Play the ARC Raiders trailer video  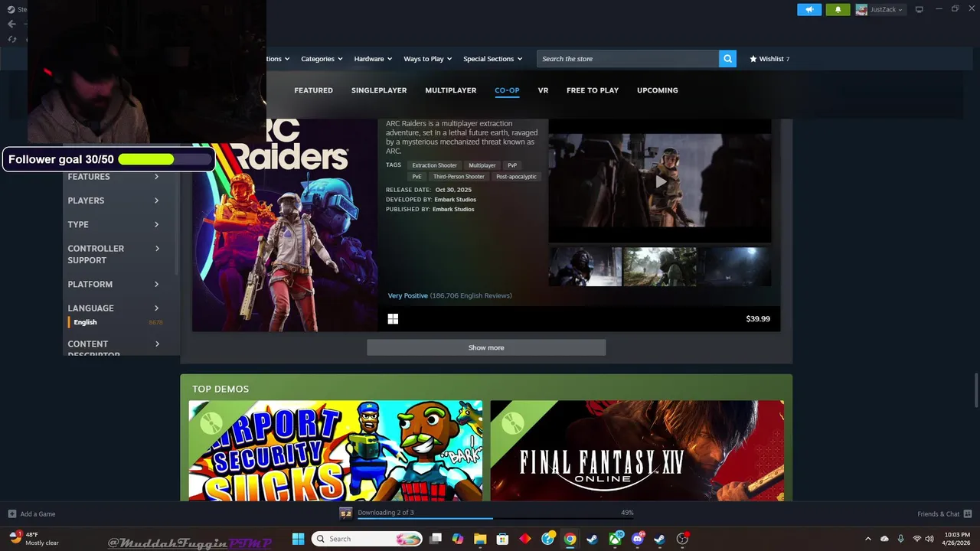660,181
